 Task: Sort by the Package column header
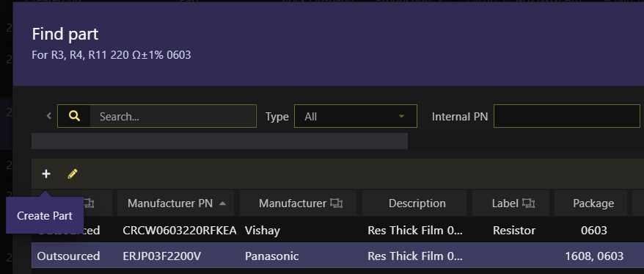tap(593, 203)
